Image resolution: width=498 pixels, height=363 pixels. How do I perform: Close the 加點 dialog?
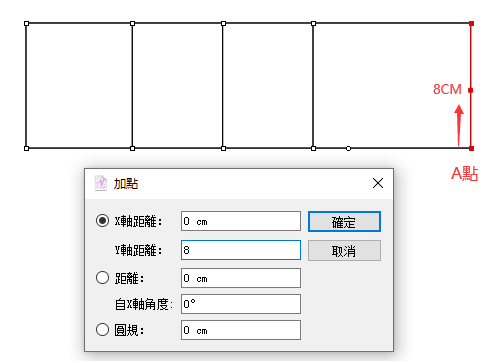click(x=378, y=183)
